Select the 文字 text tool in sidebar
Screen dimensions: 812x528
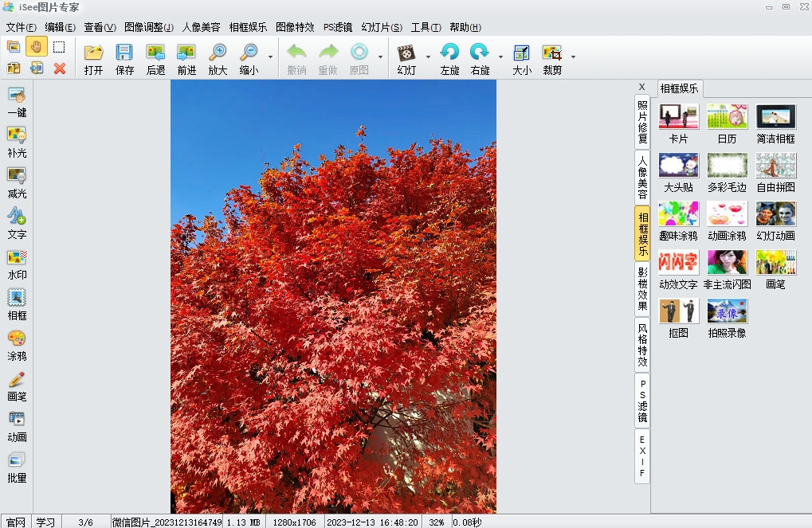point(17,223)
